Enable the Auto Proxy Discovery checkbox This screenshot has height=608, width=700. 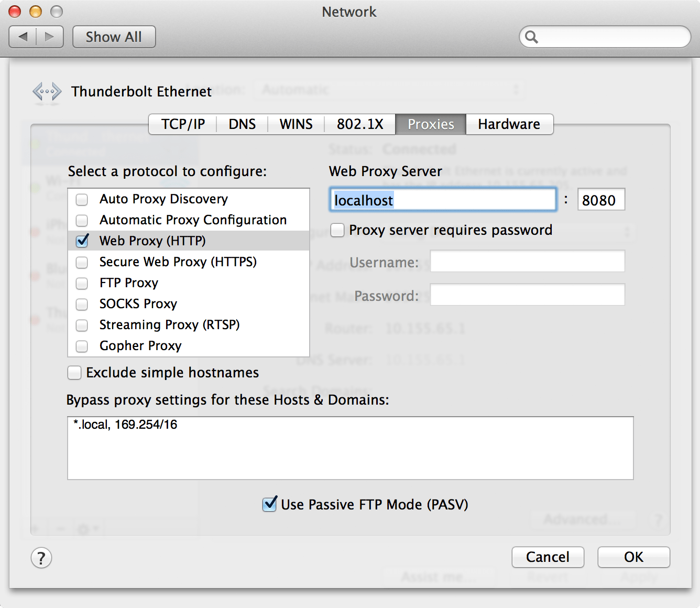82,200
